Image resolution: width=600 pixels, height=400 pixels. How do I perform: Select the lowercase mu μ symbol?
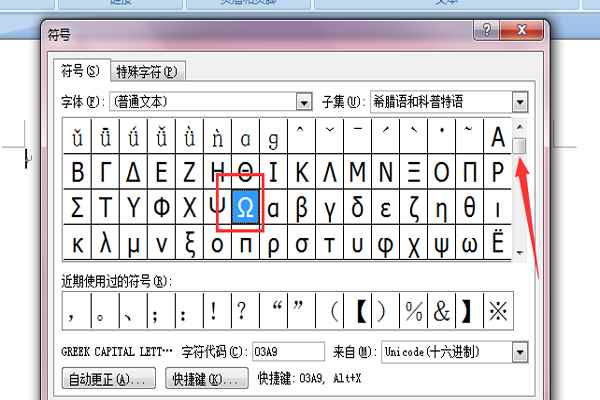tap(133, 242)
